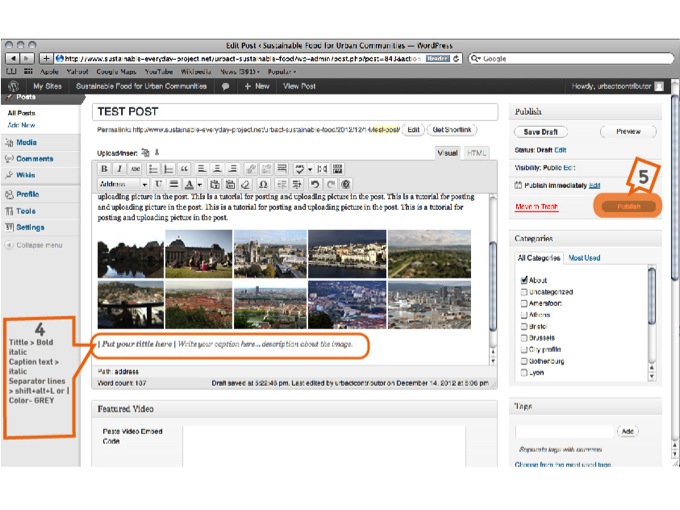Toggle Bold formatting in editor toolbar
The image size is (680, 510).
click(x=104, y=169)
